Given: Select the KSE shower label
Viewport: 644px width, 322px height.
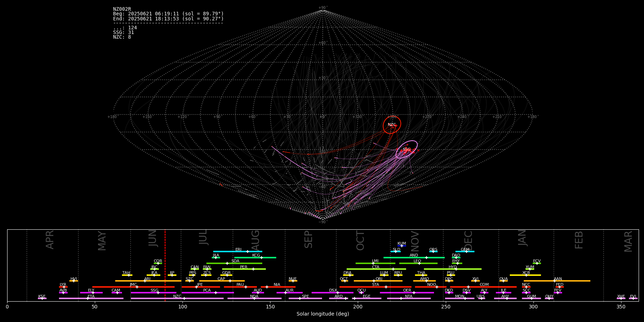Looking at the screenshot, I should 42,297.
